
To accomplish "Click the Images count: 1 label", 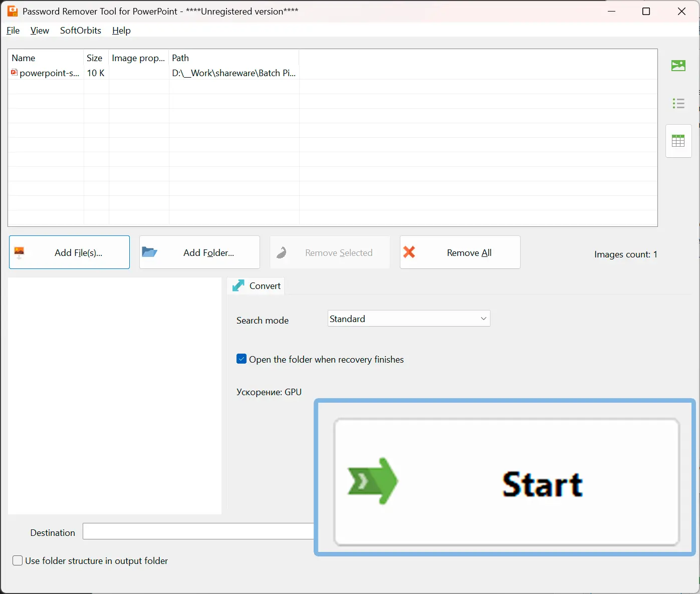I will tap(625, 254).
